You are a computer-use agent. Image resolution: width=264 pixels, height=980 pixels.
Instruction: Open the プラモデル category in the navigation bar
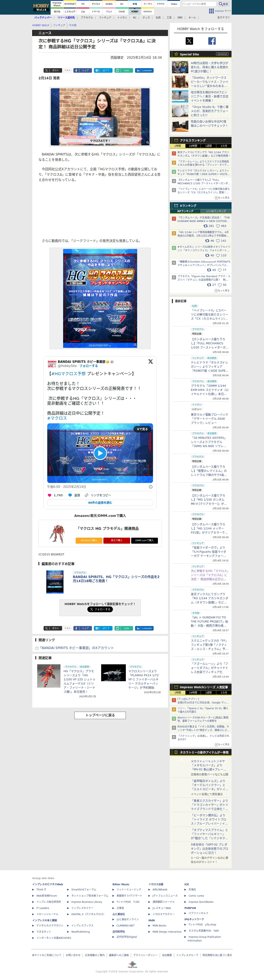pyautogui.click(x=87, y=18)
